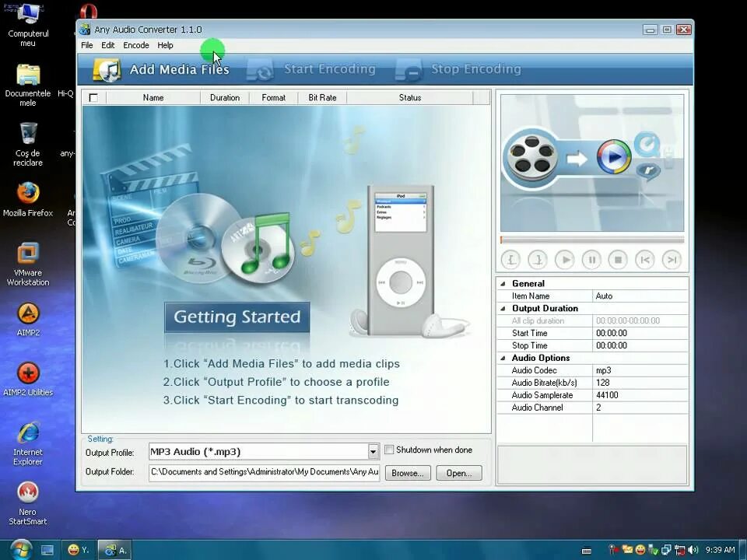Click the Duration column header
Screen dimensions: 747x560
(225, 98)
